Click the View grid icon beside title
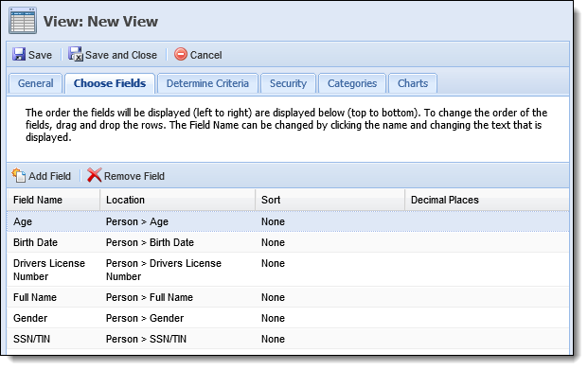588x370 pixels. click(x=23, y=21)
